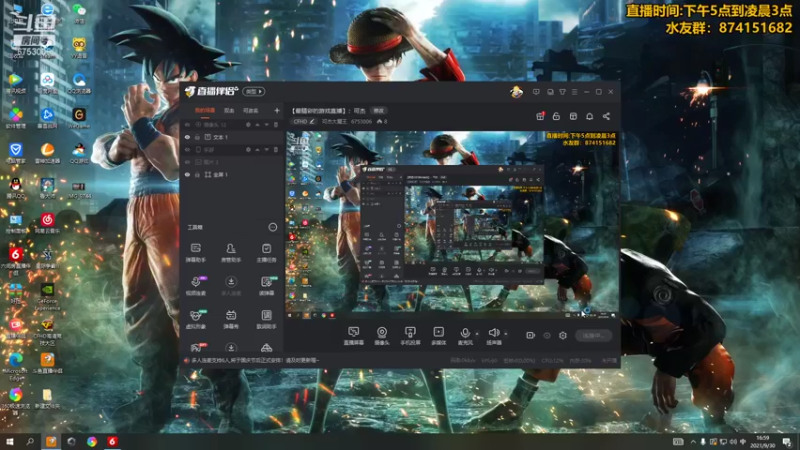Open the message icon in title bar

point(536,92)
